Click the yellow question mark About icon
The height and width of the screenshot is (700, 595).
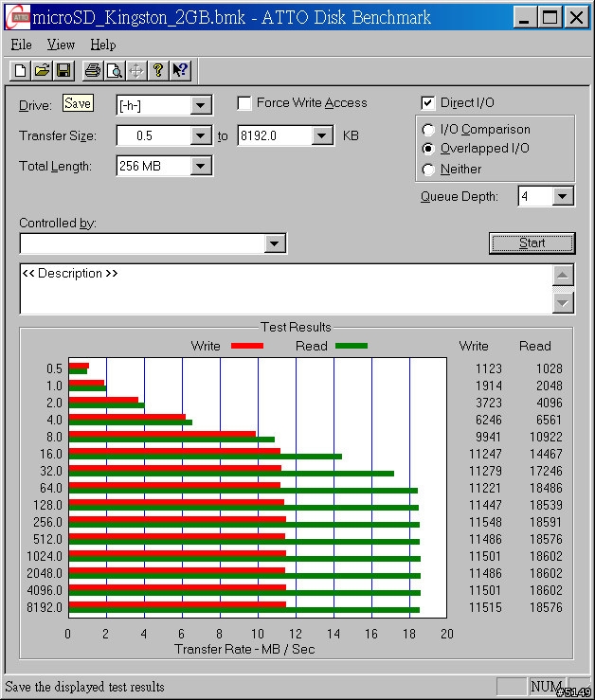pos(157,70)
